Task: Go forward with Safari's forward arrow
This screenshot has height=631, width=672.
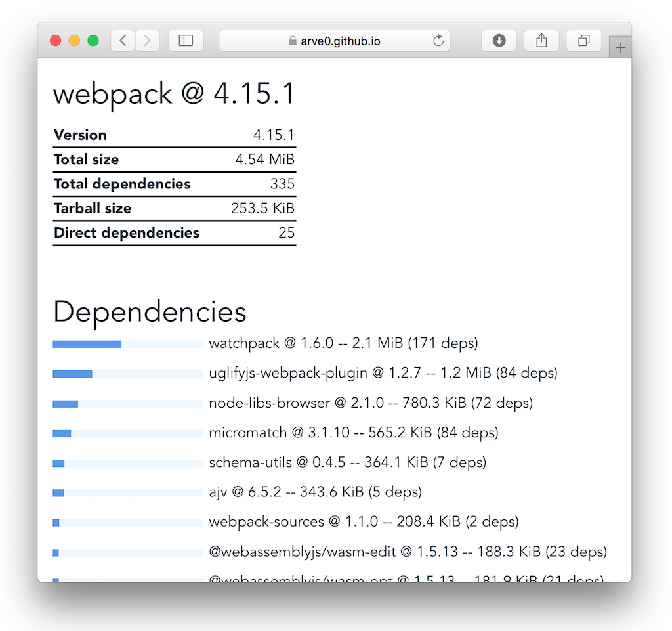Action: tap(148, 41)
